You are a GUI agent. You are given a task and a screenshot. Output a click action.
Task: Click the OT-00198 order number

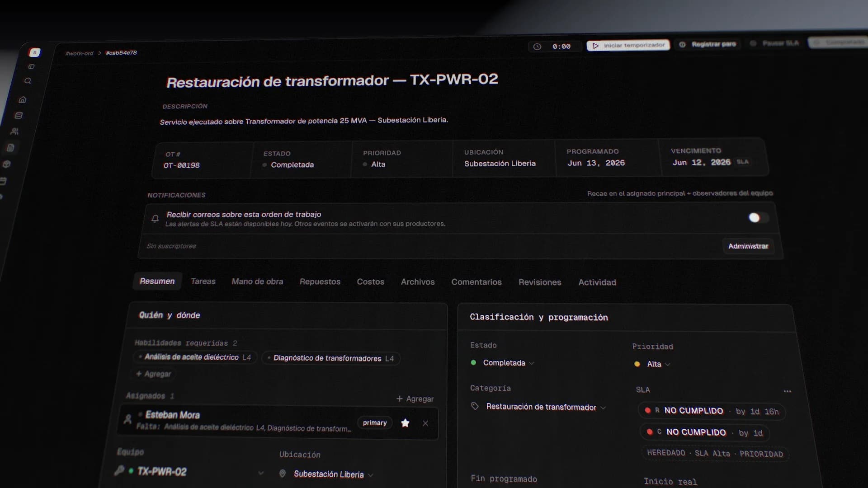point(182,165)
